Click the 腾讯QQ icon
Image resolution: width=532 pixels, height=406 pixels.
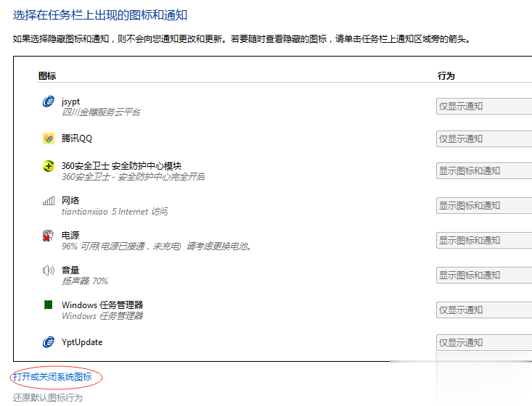tap(49, 138)
